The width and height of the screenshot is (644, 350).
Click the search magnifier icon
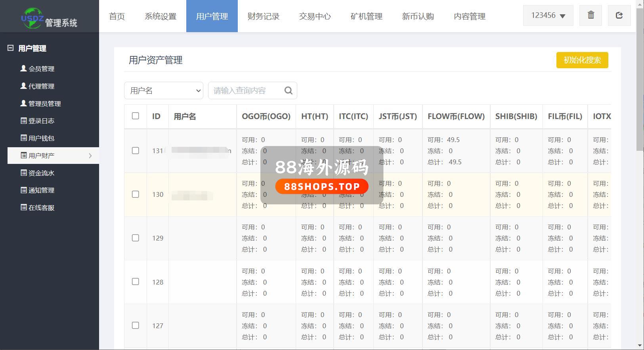289,90
